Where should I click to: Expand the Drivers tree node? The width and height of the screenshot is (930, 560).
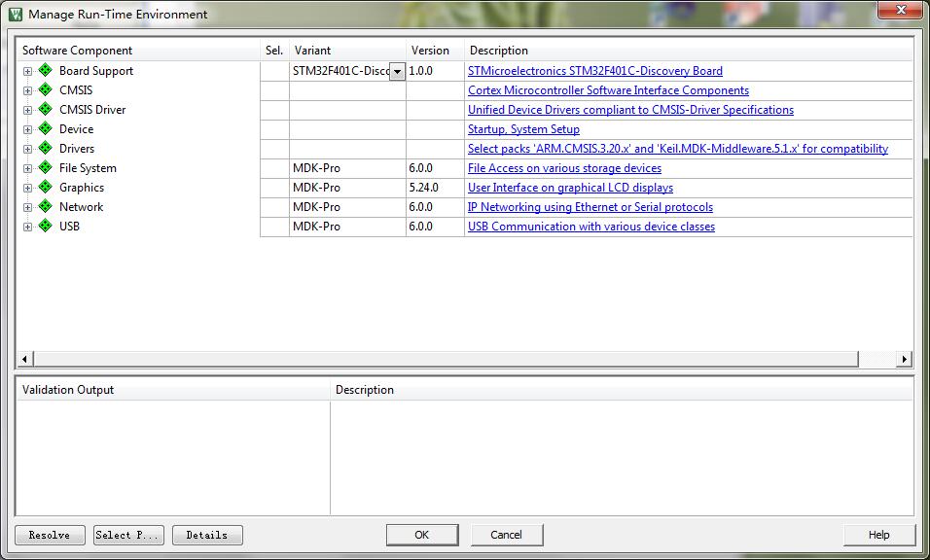pyautogui.click(x=27, y=149)
